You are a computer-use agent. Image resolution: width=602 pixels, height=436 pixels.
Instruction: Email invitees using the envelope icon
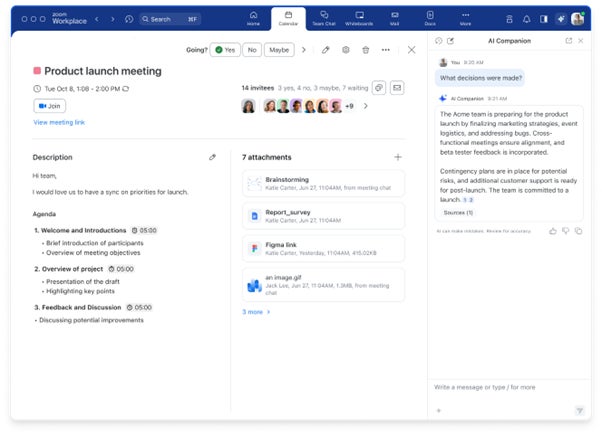397,88
